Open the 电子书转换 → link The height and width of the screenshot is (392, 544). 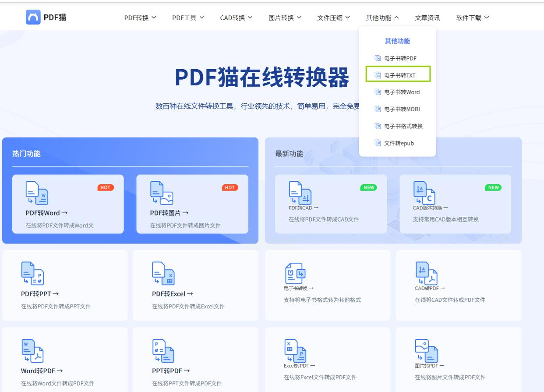(298, 288)
